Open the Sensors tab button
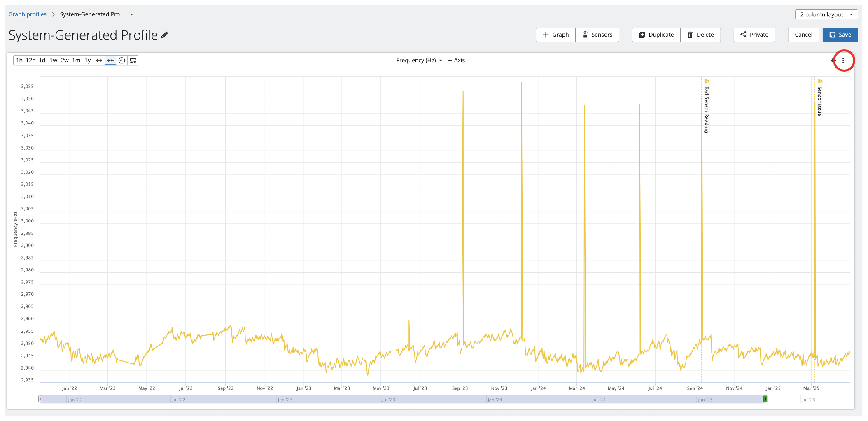The image size is (868, 421). [x=597, y=35]
